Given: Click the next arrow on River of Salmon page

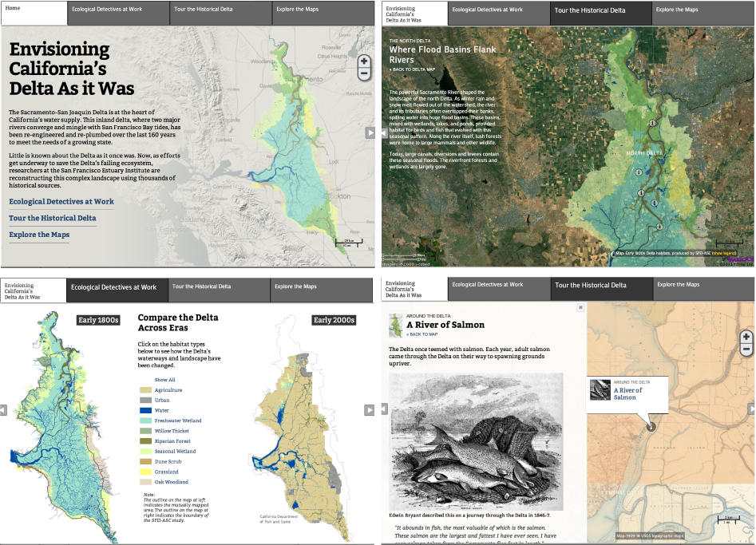Looking at the screenshot, I should click(751, 409).
